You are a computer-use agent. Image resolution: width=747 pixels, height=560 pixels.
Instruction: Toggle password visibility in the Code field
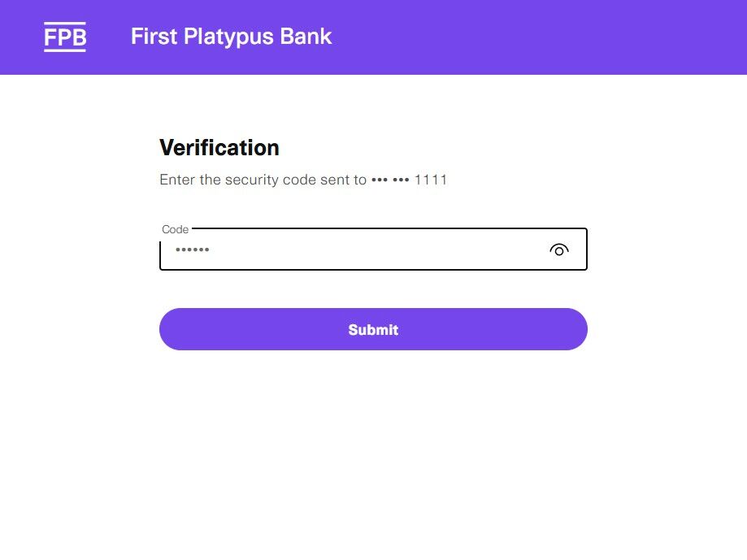558,250
